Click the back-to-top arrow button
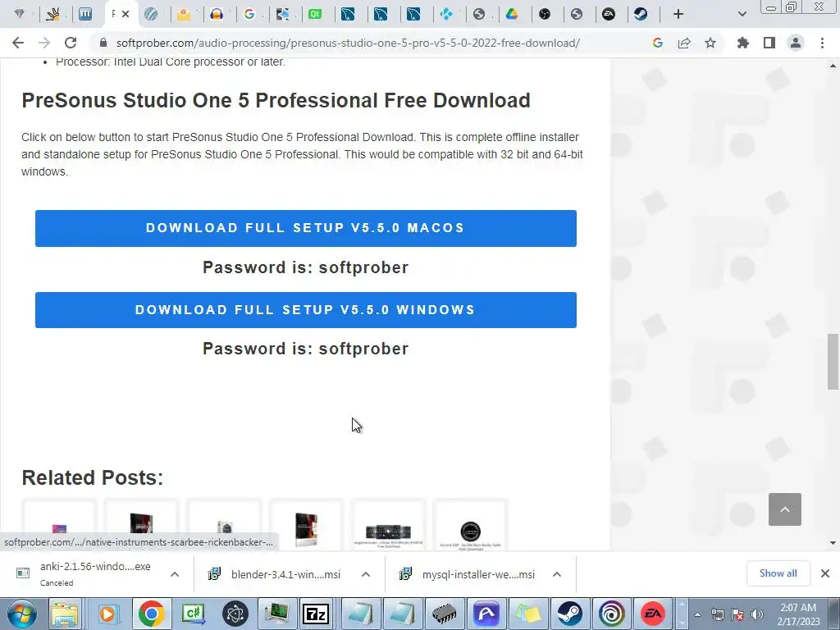The height and width of the screenshot is (630, 840). (785, 509)
